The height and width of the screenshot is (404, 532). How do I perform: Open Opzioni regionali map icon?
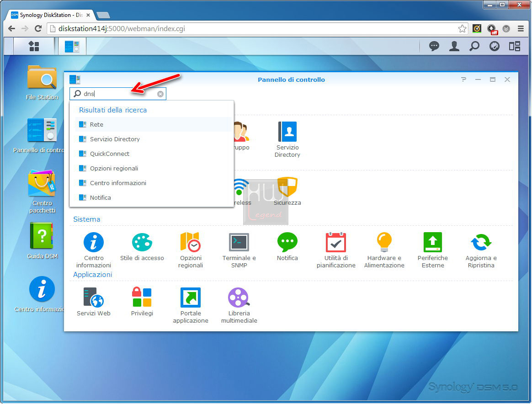(190, 250)
